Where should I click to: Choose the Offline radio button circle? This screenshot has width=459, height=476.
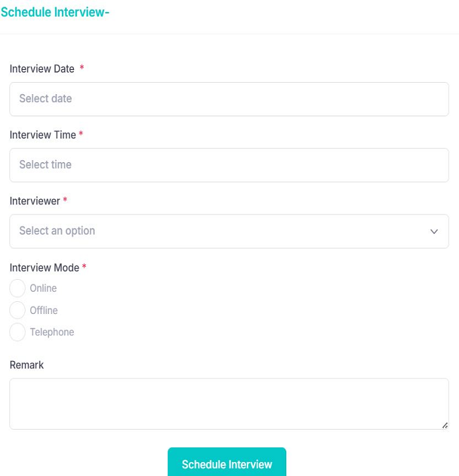click(x=17, y=310)
